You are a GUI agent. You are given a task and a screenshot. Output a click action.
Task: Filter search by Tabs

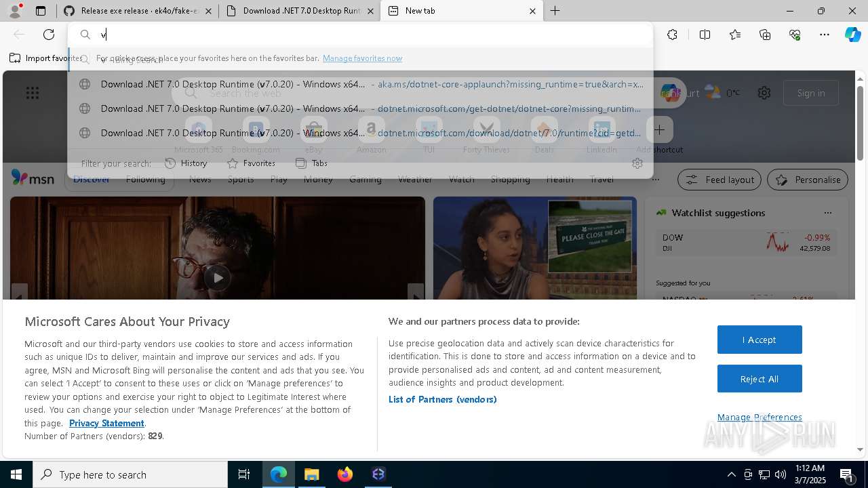311,163
